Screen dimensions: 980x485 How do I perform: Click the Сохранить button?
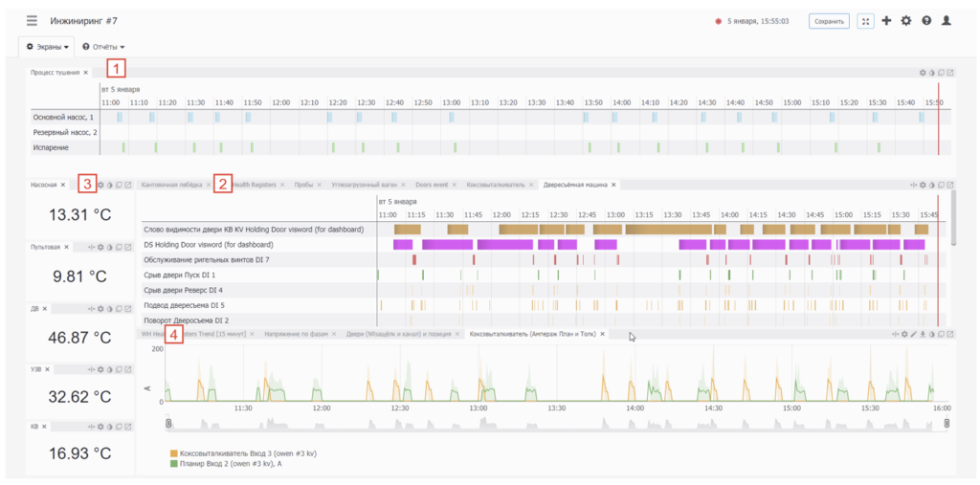830,21
